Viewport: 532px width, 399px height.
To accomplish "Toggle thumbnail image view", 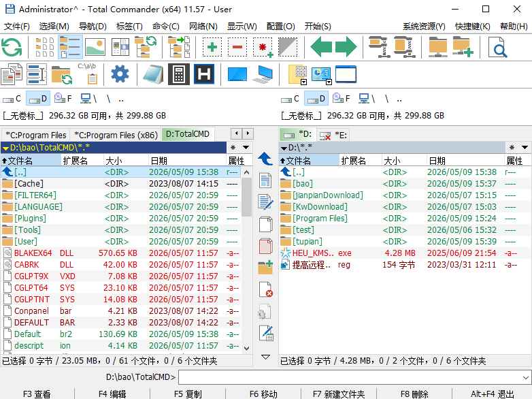I will 95,47.
